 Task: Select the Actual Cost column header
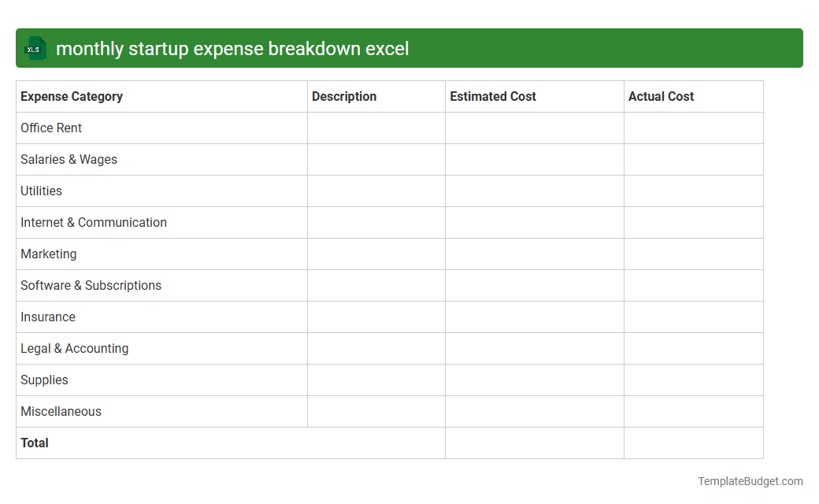pyautogui.click(x=661, y=96)
